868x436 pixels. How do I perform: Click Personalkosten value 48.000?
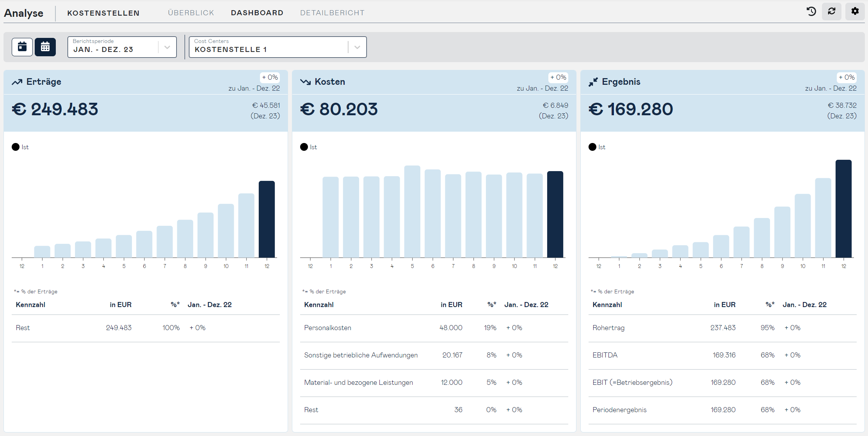pos(451,328)
